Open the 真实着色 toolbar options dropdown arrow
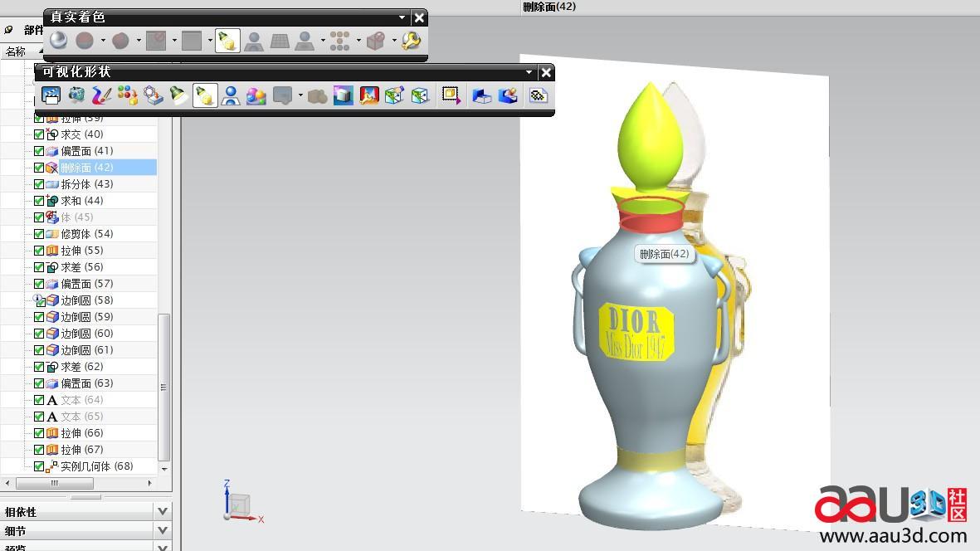The height and width of the screenshot is (551, 980). coord(402,17)
